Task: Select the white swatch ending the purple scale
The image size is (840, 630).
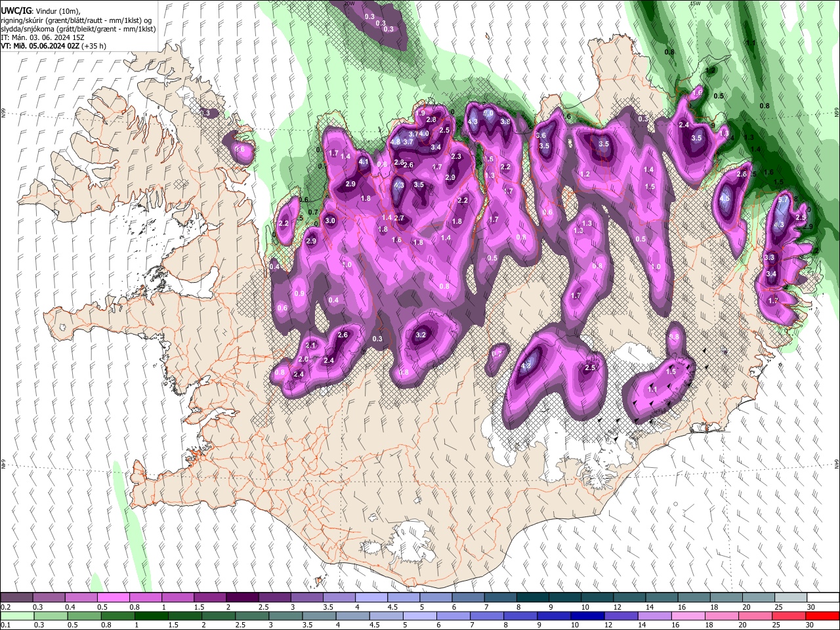Action: coord(823,598)
